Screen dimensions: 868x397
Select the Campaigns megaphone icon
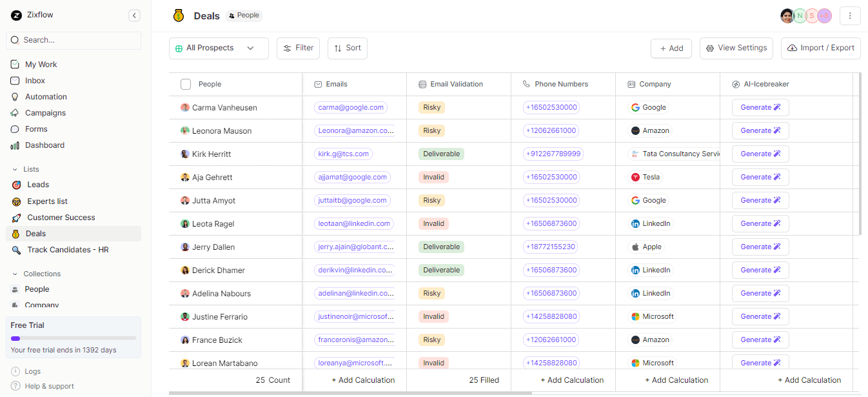(15, 112)
